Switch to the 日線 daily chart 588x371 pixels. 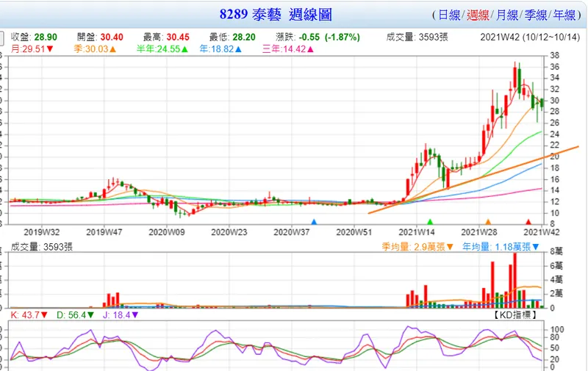(x=449, y=15)
